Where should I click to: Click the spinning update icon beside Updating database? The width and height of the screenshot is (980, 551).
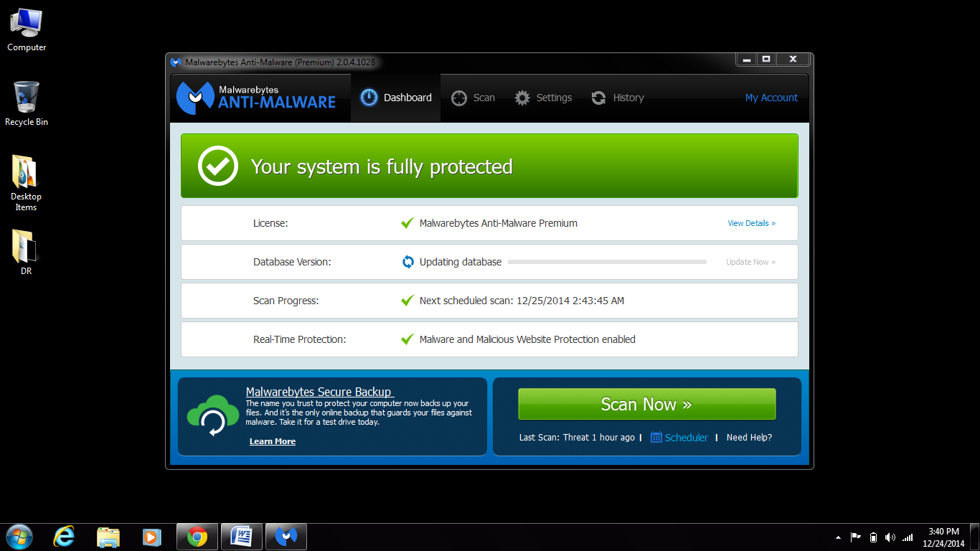pyautogui.click(x=407, y=262)
